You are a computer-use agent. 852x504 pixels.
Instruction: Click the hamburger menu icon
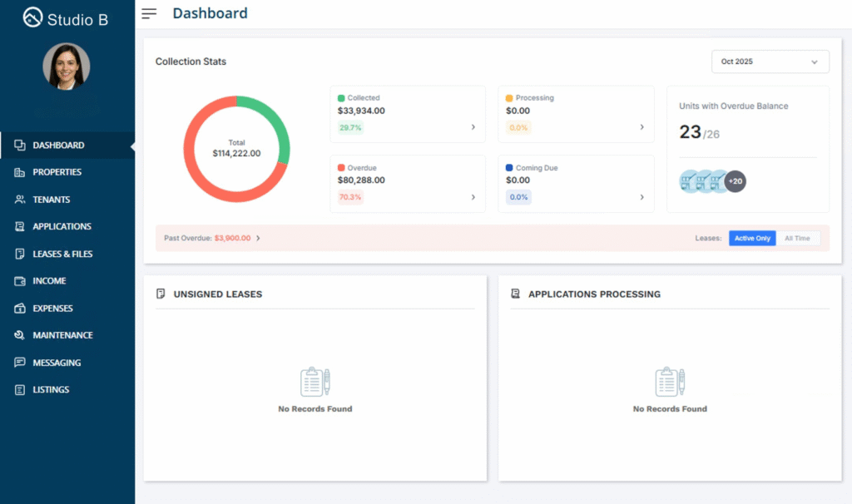149,13
